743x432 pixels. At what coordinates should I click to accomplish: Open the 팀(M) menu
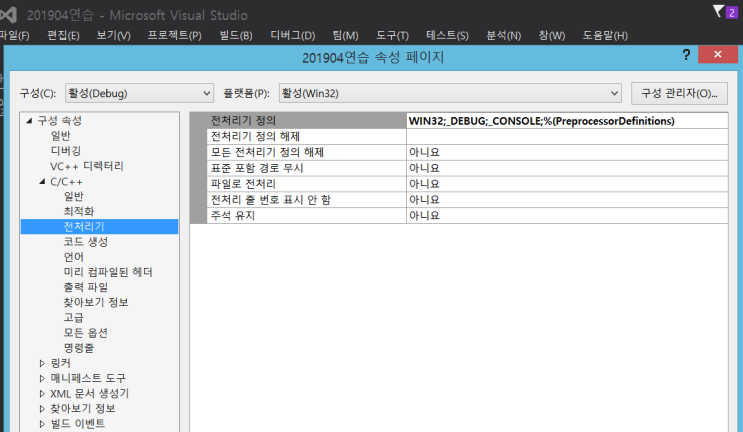coord(345,36)
